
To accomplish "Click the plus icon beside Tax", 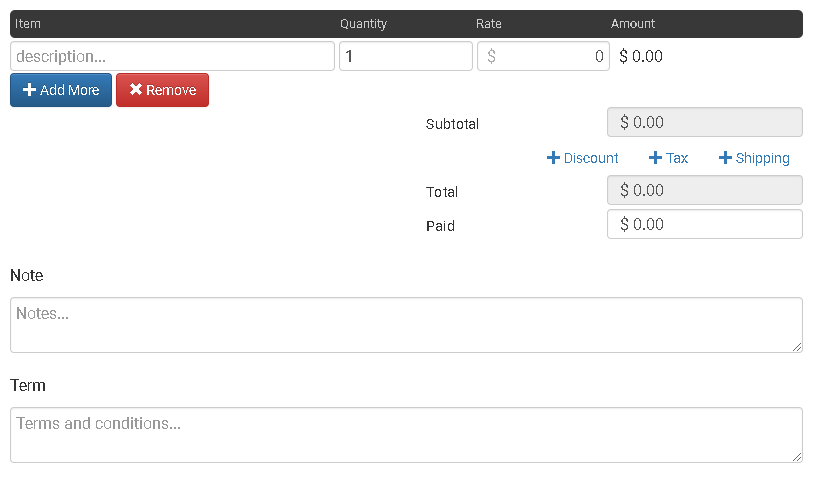I will pyautogui.click(x=655, y=158).
